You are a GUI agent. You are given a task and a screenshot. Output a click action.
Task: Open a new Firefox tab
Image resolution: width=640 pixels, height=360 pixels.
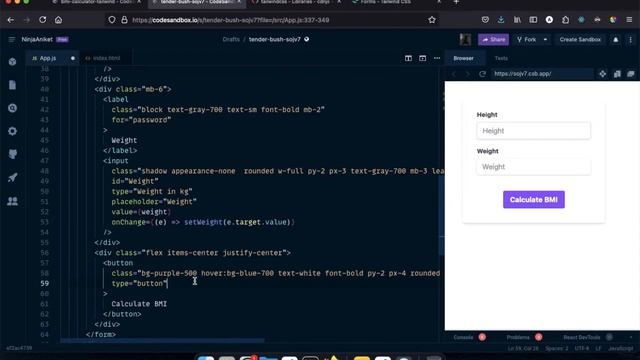pos(456,2)
